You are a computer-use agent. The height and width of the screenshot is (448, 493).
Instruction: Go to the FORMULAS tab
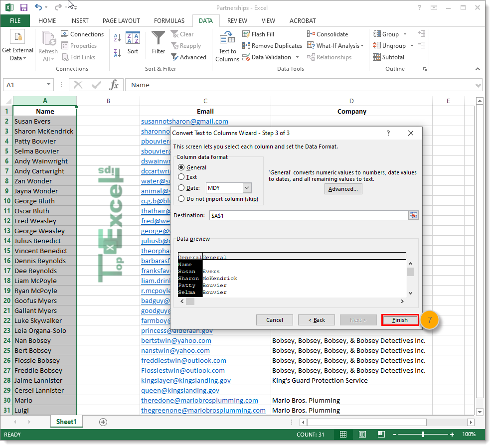[169, 21]
